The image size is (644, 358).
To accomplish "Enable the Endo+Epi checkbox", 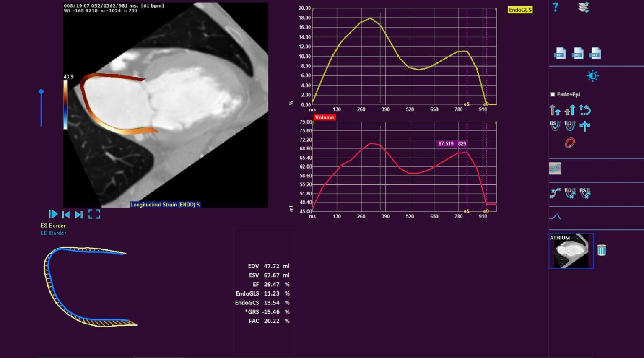I will 553,94.
